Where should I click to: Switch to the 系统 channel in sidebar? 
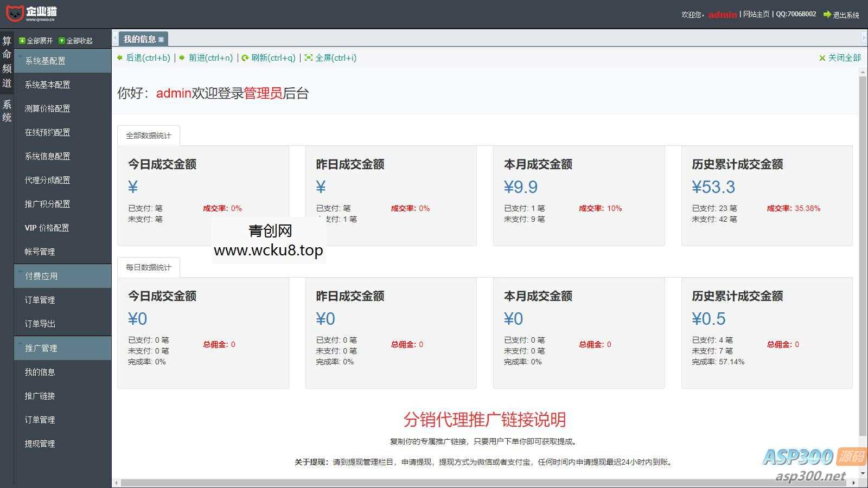tap(7, 110)
